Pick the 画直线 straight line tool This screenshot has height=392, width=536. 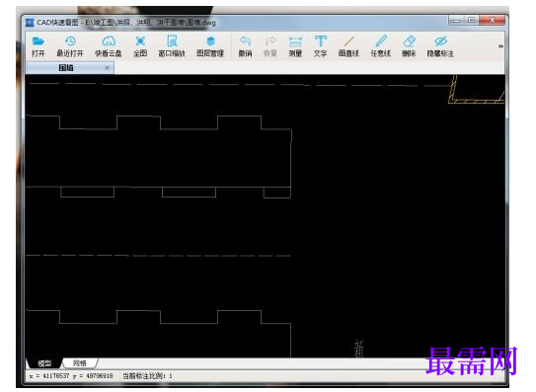[x=348, y=46]
